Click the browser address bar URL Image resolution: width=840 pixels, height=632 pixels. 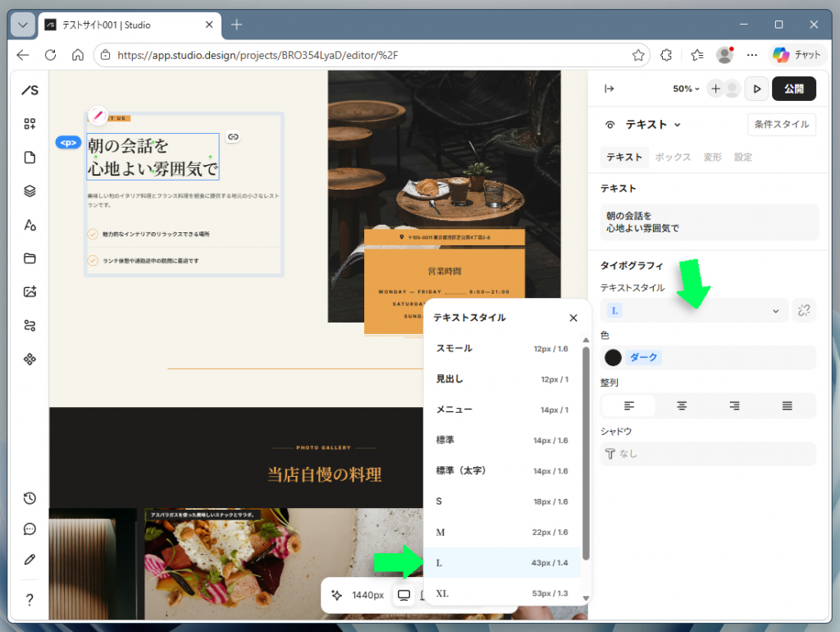click(257, 55)
